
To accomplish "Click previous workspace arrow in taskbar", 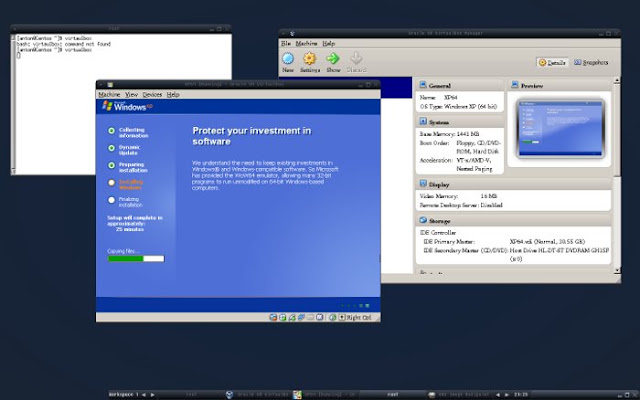I will point(144,395).
